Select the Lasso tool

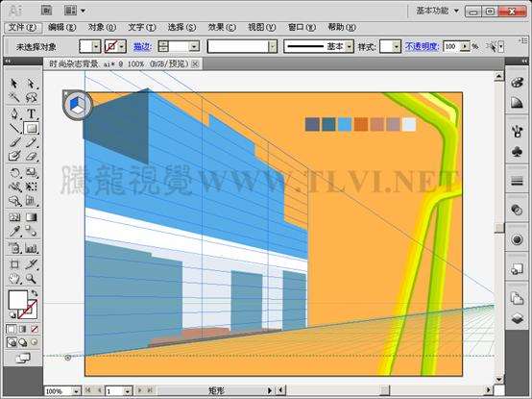pyautogui.click(x=31, y=98)
